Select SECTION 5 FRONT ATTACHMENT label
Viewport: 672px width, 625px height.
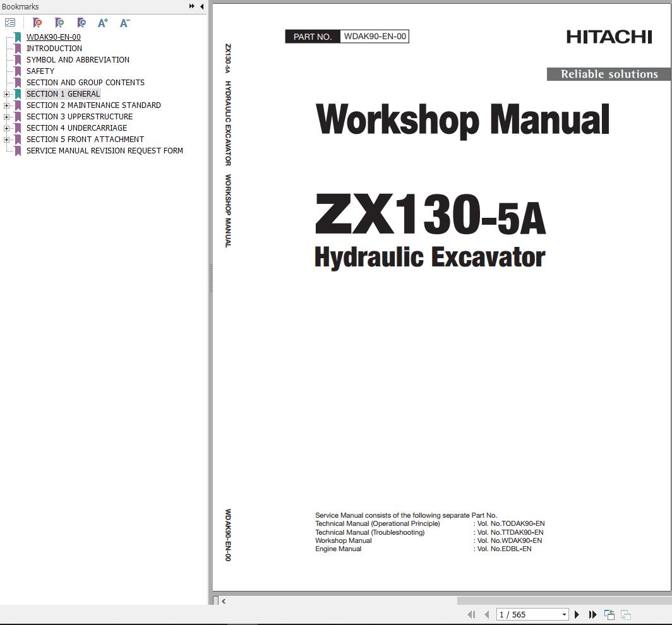[x=85, y=140]
